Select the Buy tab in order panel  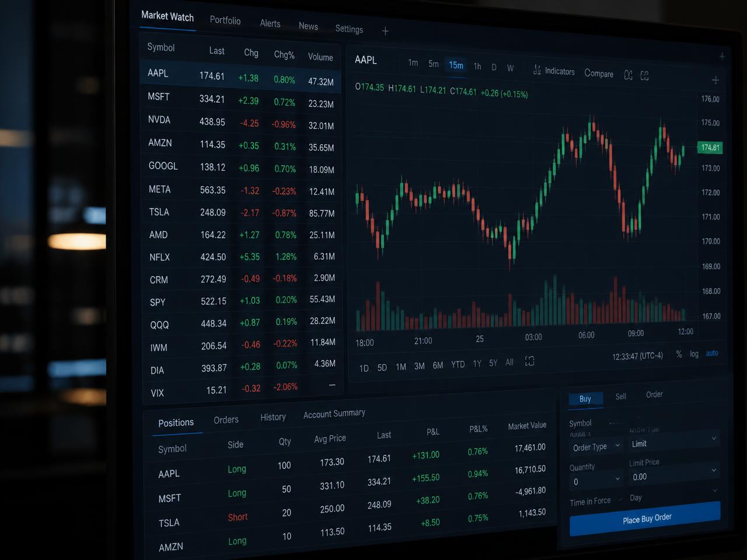coord(585,399)
